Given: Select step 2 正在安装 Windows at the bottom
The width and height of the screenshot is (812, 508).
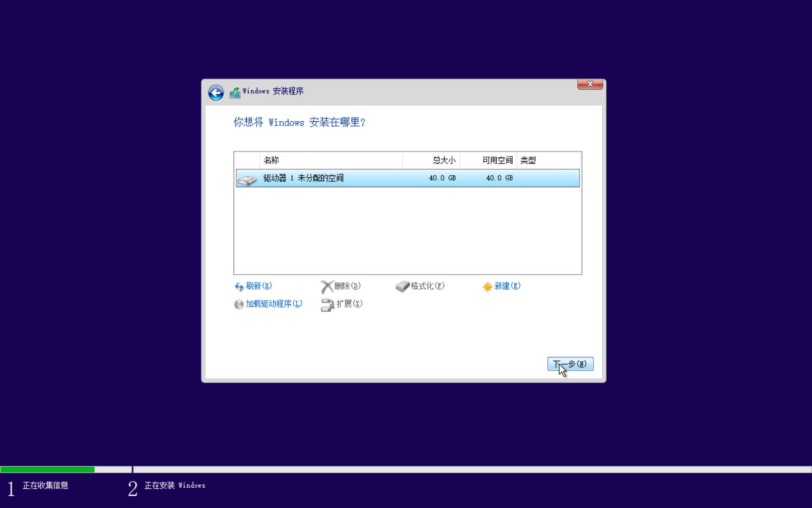Looking at the screenshot, I should point(174,485).
